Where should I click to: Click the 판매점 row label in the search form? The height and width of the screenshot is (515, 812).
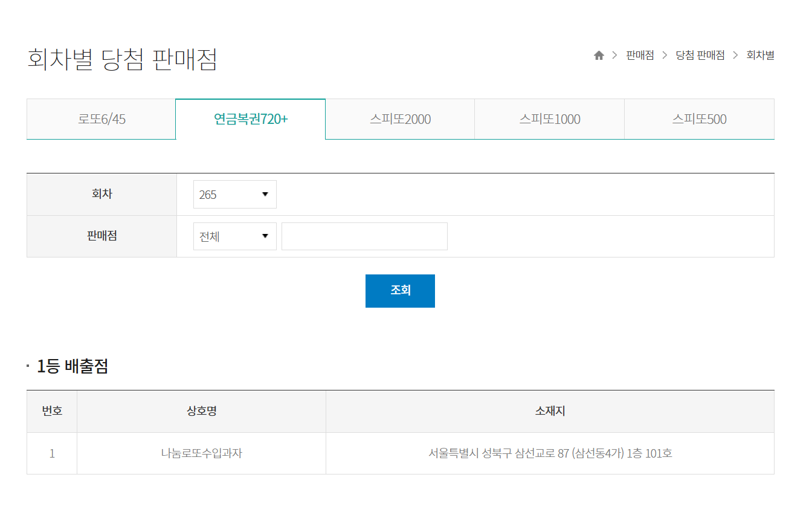pos(102,236)
